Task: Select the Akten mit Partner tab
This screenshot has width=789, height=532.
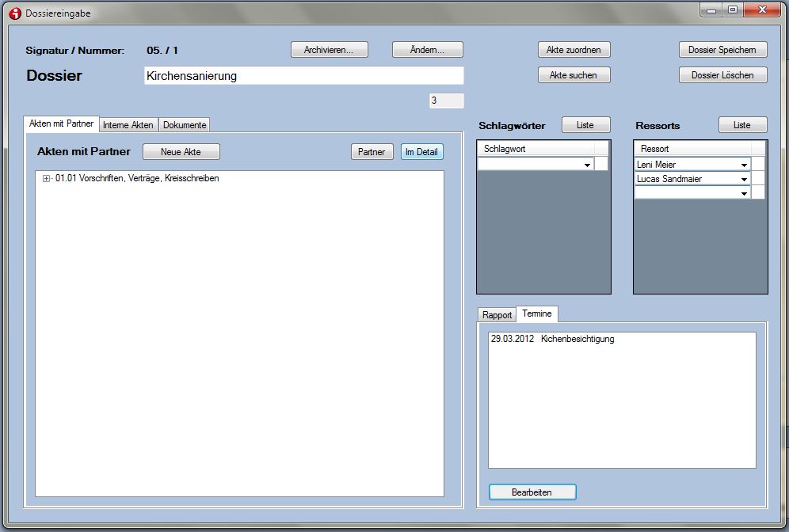Action: pyautogui.click(x=61, y=124)
